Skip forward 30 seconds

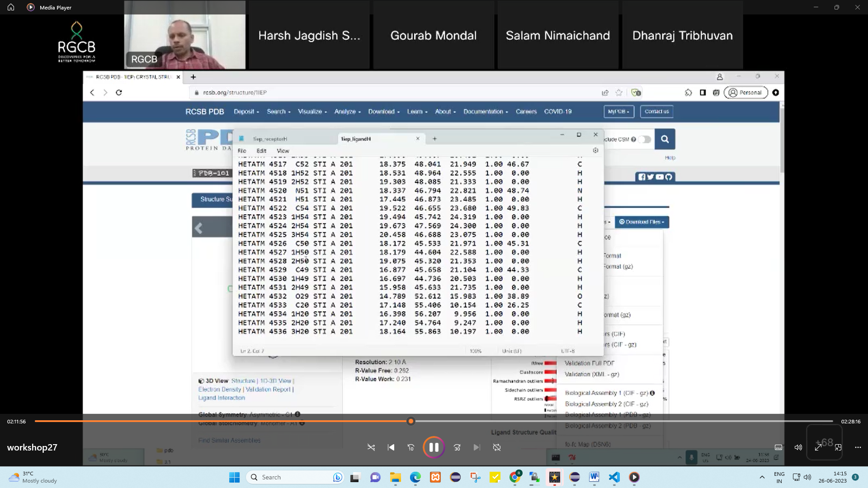click(x=457, y=447)
